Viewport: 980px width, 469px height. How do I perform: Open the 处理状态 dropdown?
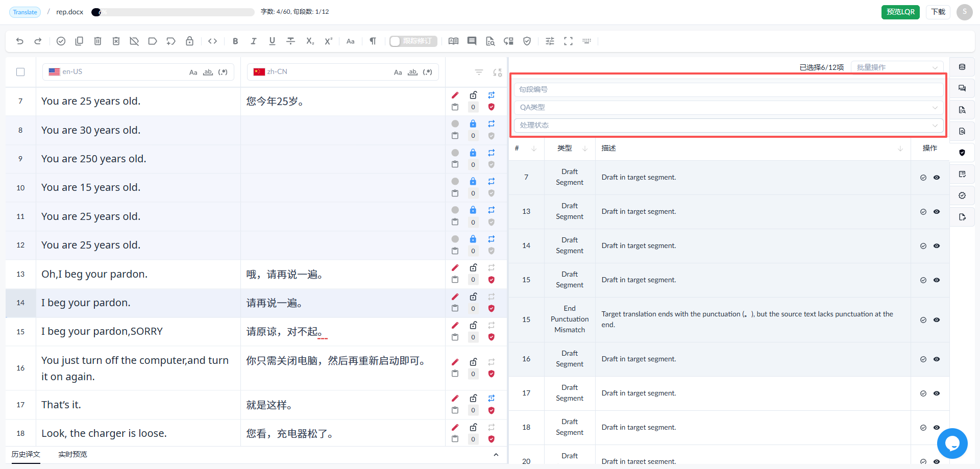coord(728,125)
